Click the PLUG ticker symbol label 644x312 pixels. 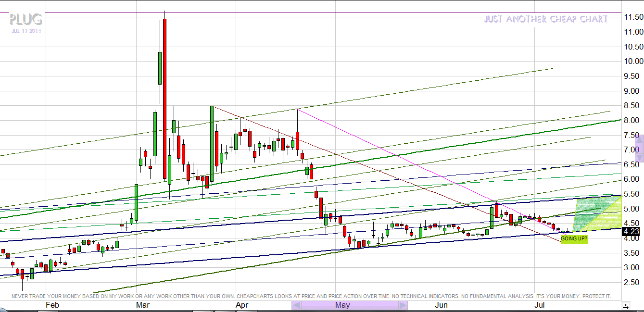click(x=26, y=20)
